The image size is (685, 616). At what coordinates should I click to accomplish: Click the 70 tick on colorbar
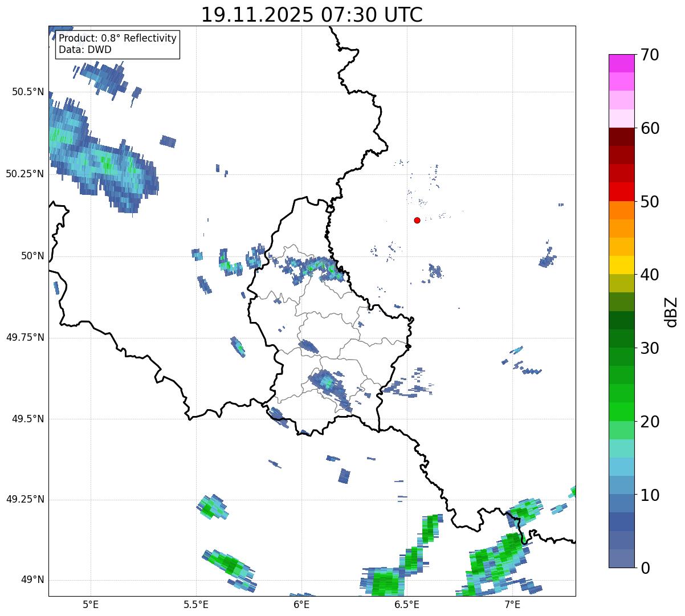[650, 55]
